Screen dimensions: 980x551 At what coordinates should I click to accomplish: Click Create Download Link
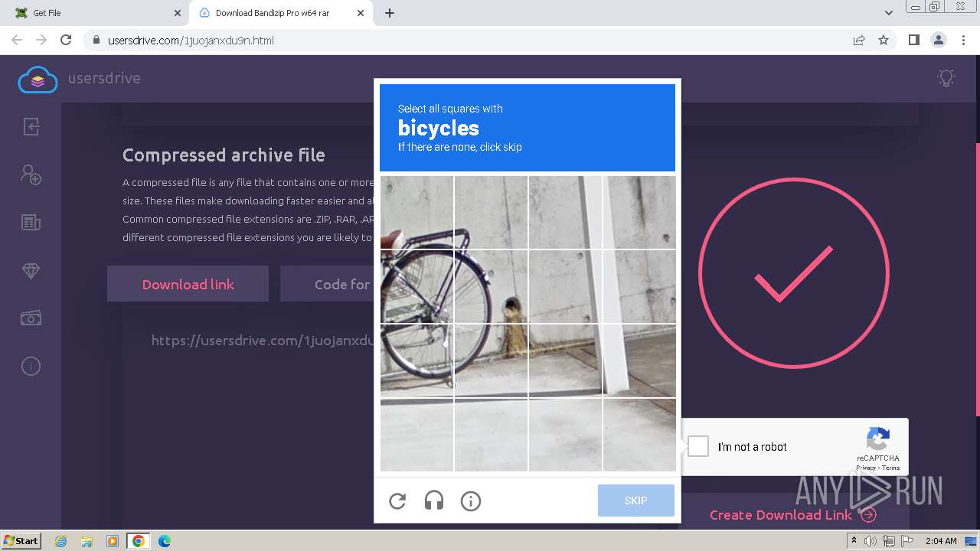(793, 515)
